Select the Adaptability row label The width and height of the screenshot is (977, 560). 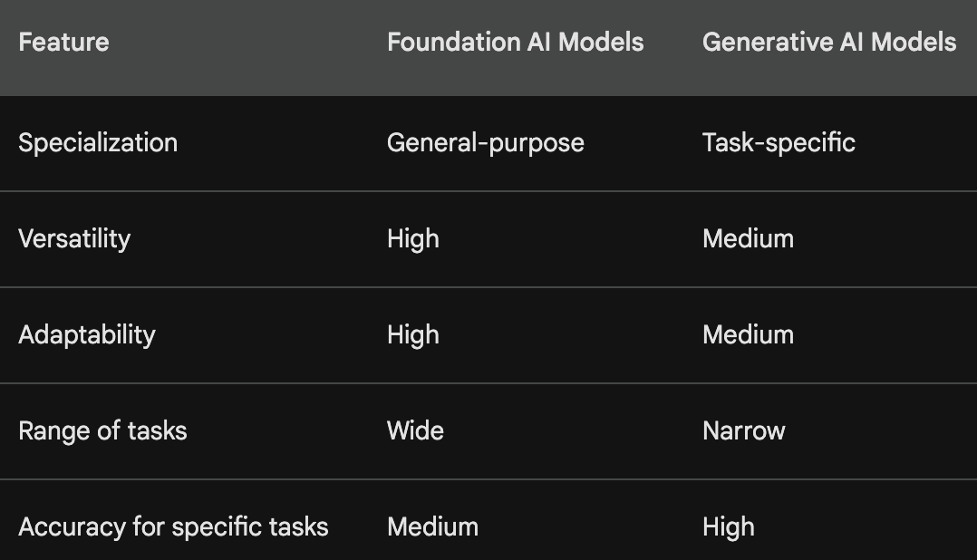[x=87, y=335]
